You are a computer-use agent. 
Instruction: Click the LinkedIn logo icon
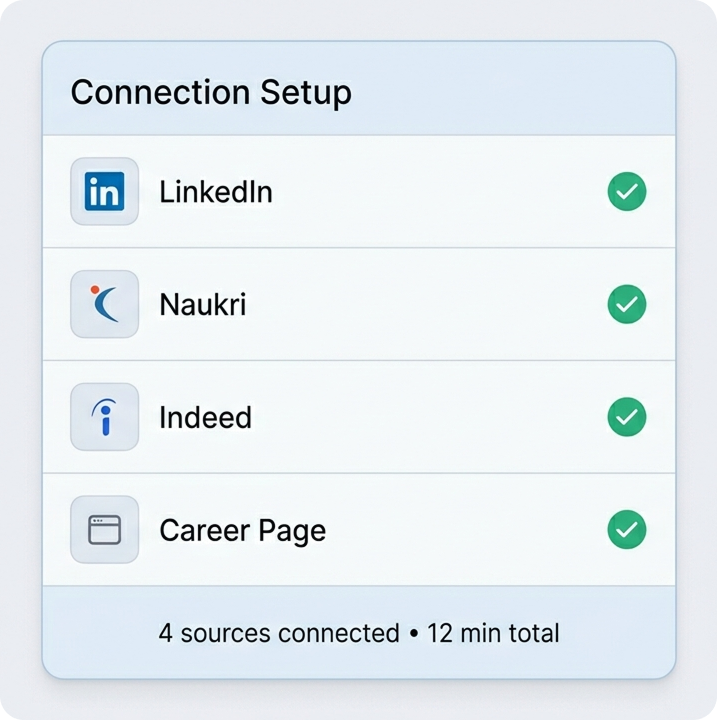tap(104, 191)
